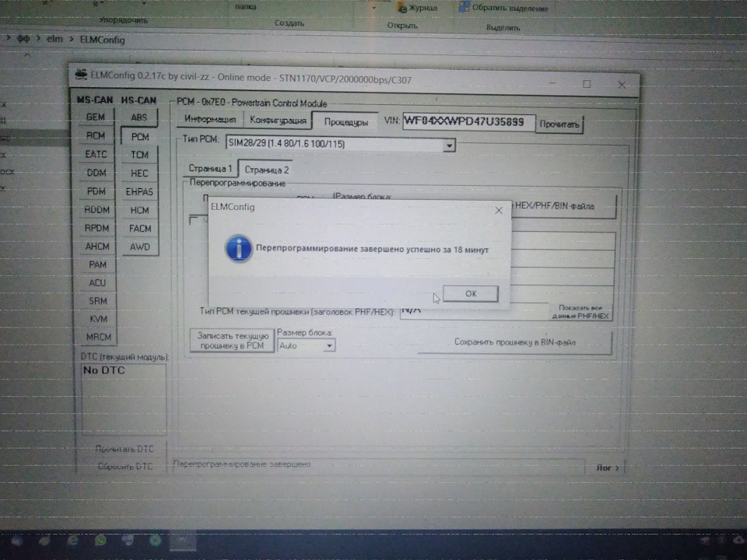The height and width of the screenshot is (560, 747).
Task: Click the VIN input field
Action: 468,122
